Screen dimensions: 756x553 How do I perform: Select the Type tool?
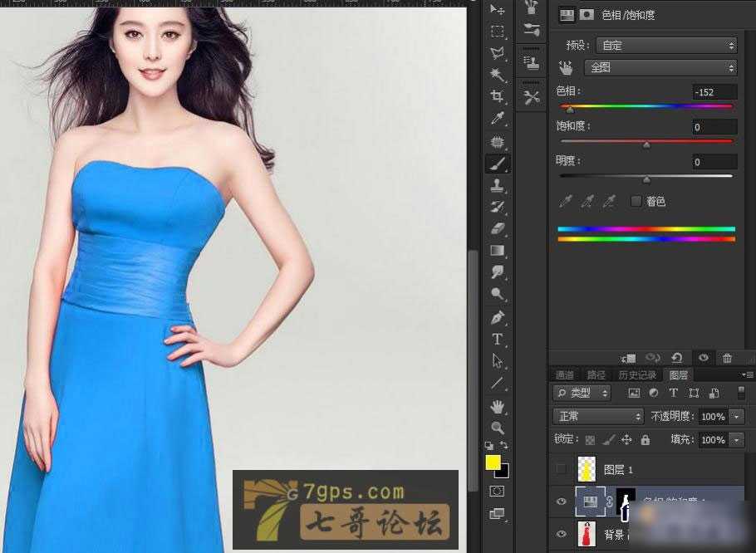497,339
